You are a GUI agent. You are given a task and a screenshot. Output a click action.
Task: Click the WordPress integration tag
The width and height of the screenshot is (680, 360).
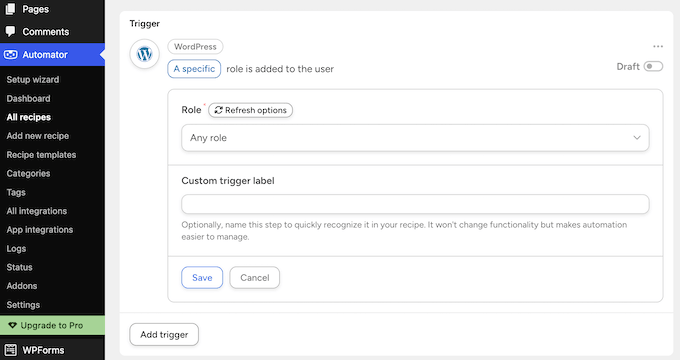(x=195, y=46)
